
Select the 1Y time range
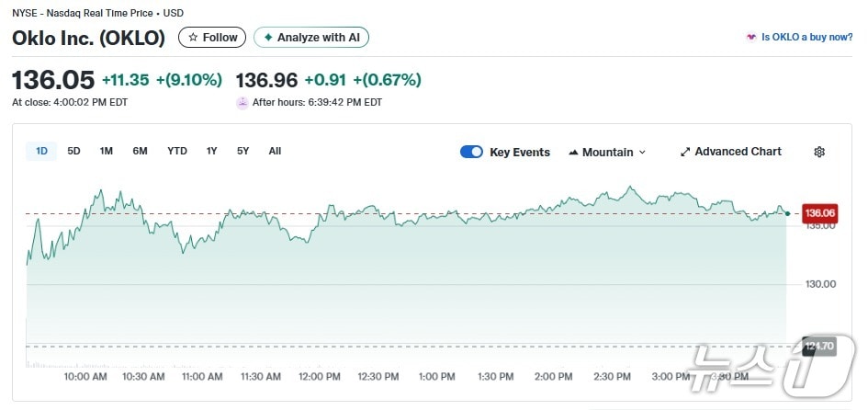tap(212, 151)
